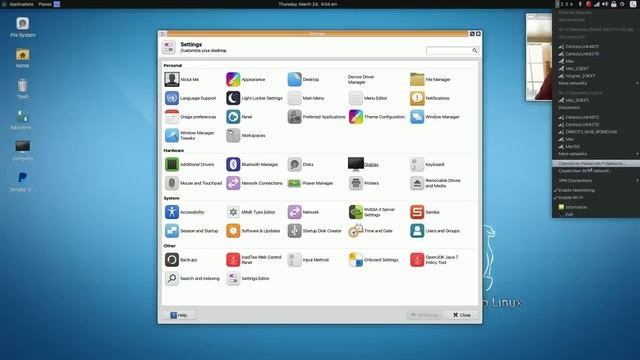
Task: Open the File Manager settings
Action: pyautogui.click(x=430, y=79)
